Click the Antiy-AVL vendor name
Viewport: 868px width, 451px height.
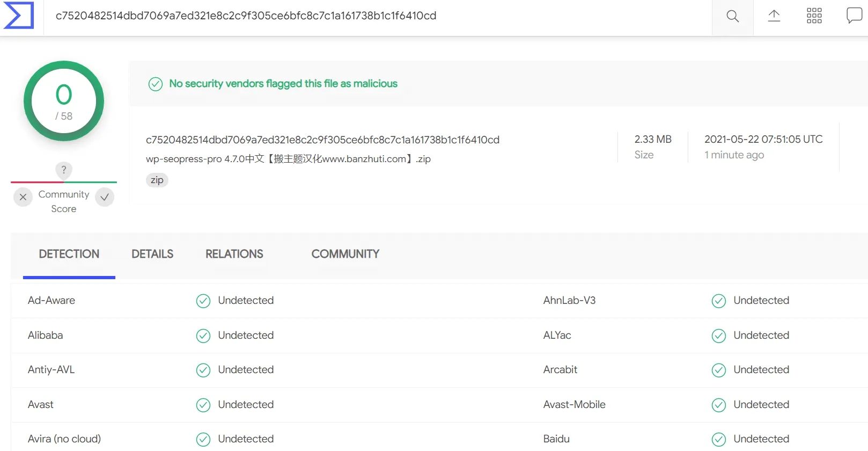[x=52, y=369]
